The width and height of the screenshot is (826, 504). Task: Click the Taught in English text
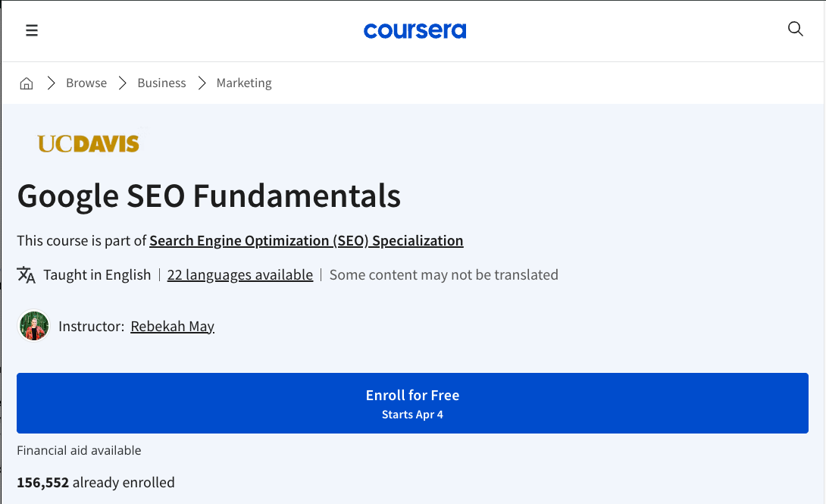coord(97,275)
